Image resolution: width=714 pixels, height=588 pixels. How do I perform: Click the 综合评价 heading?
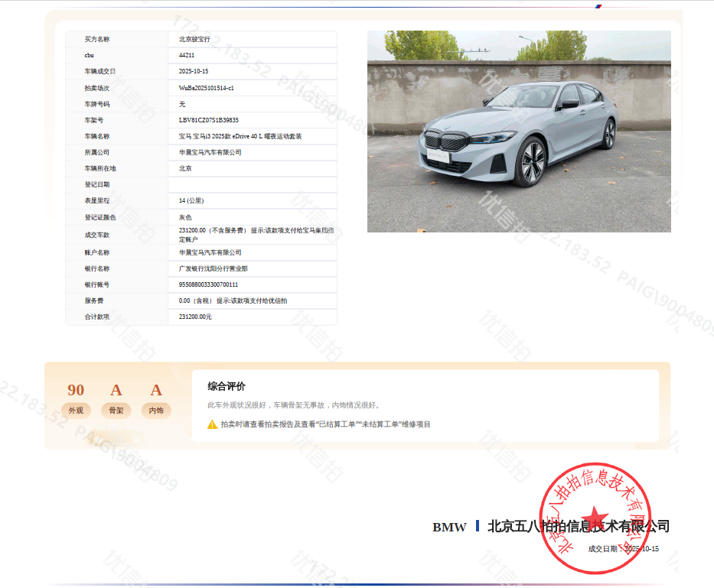(x=227, y=387)
